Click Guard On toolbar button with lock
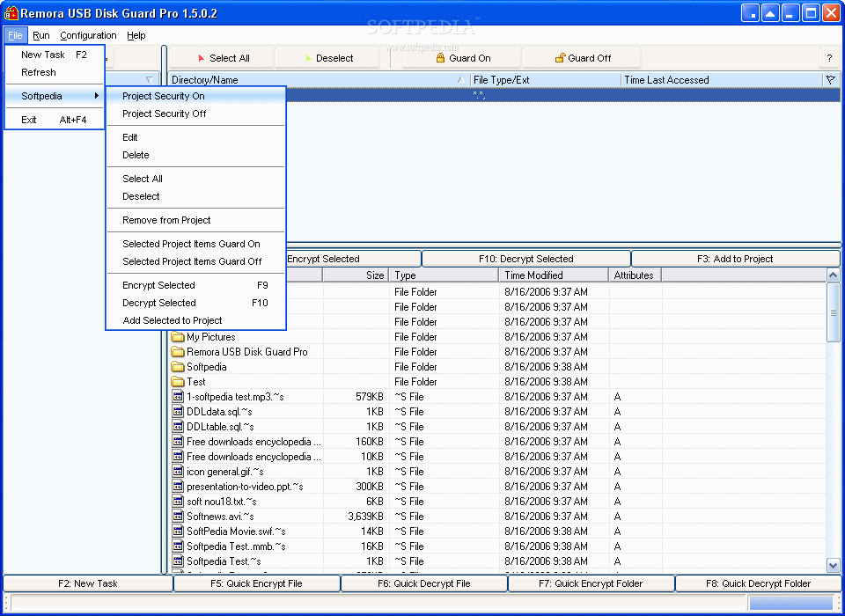Viewport: 845px width, 616px height. pos(462,58)
